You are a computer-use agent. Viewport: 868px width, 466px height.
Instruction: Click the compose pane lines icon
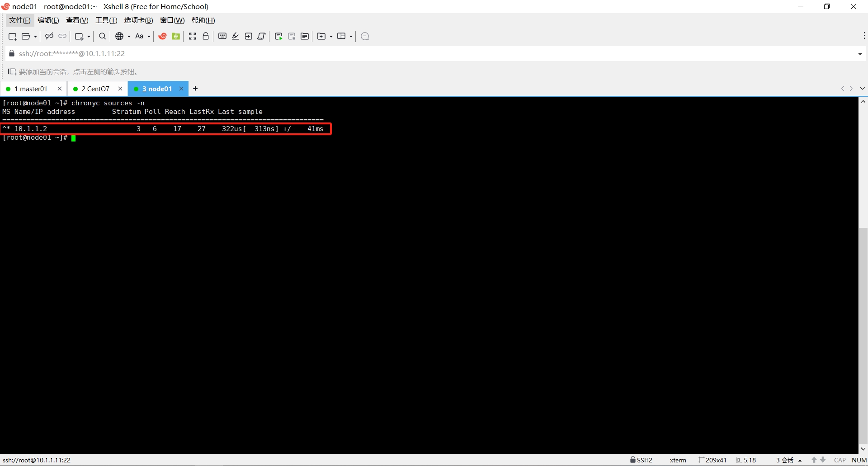[305, 36]
